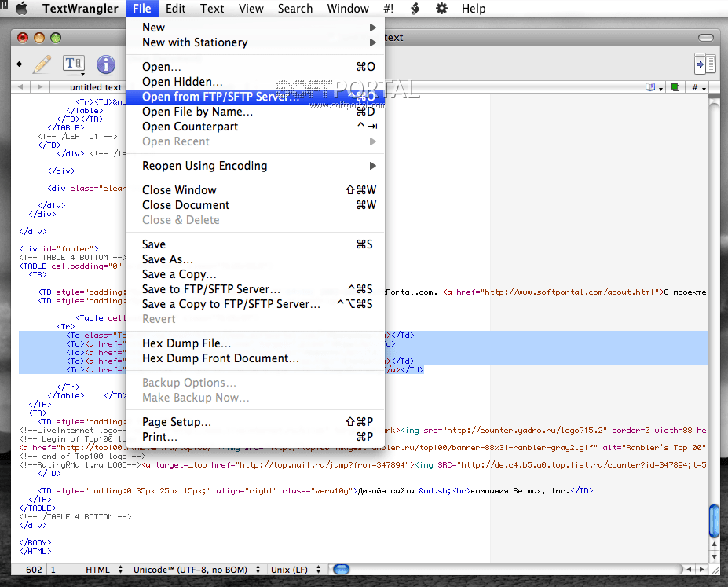
Task: Open the Search menu
Action: (295, 9)
